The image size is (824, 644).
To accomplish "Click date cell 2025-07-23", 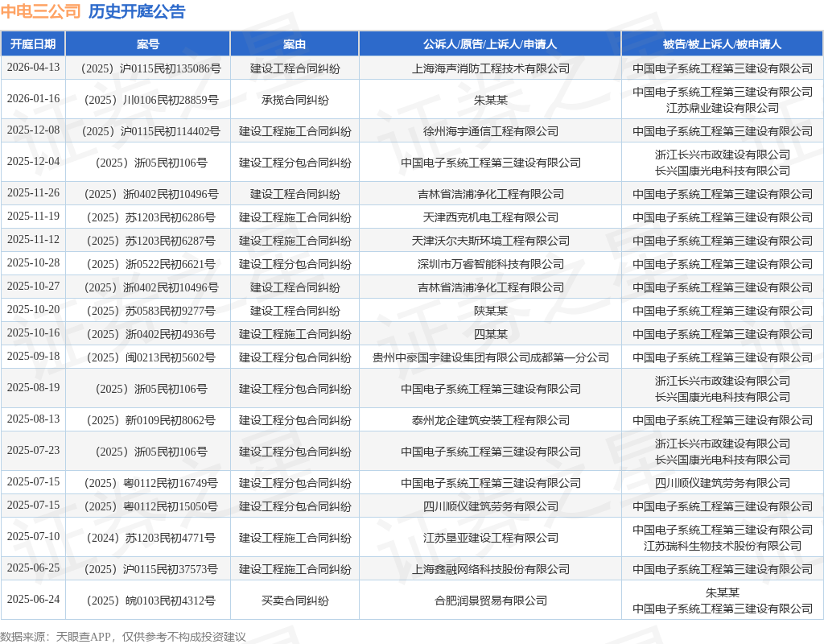I will [33, 451].
